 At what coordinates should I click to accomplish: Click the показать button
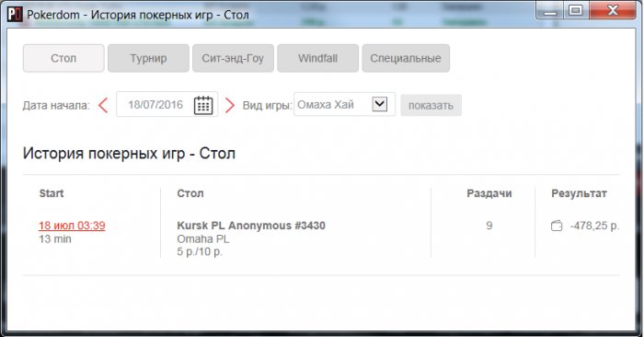[x=431, y=106]
